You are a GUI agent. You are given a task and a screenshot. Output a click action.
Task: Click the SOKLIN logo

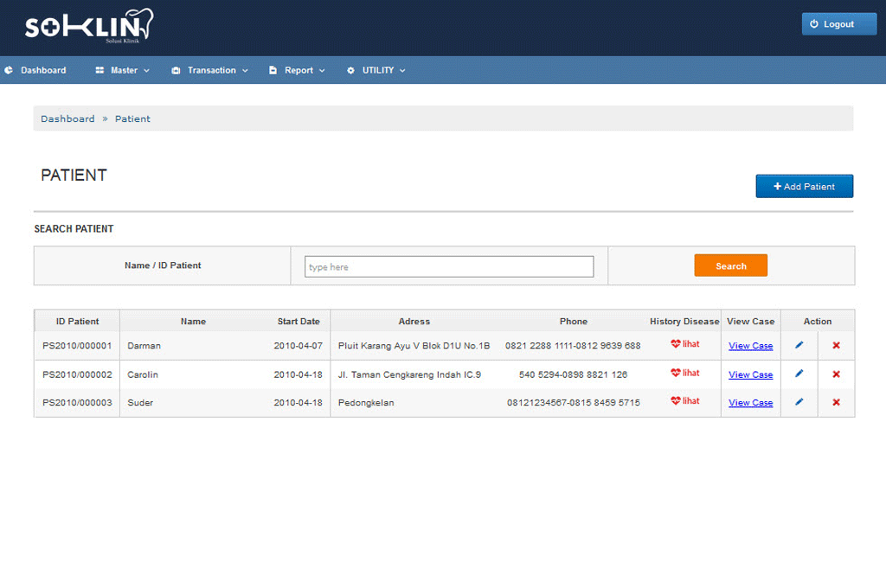(88, 27)
